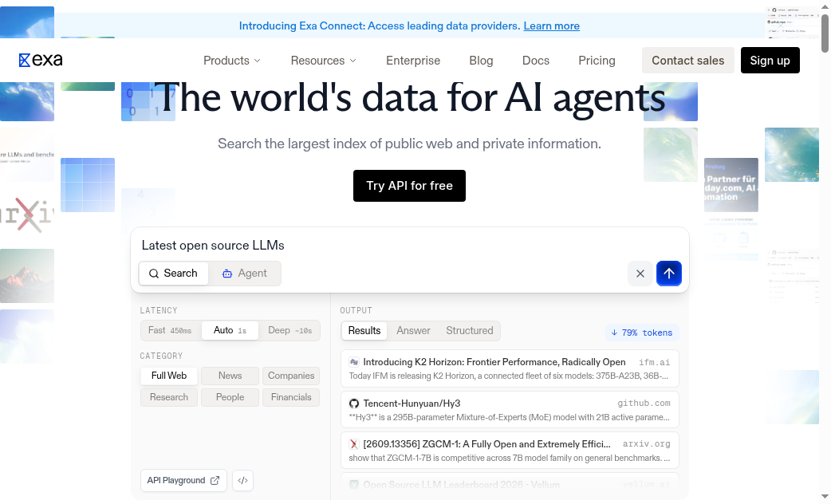Open the API Playground link

click(183, 481)
